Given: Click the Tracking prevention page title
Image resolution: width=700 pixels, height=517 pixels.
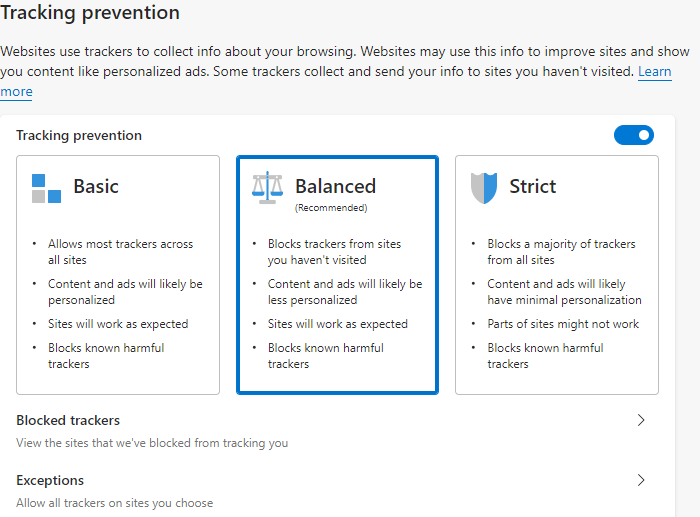Looking at the screenshot, I should [90, 13].
